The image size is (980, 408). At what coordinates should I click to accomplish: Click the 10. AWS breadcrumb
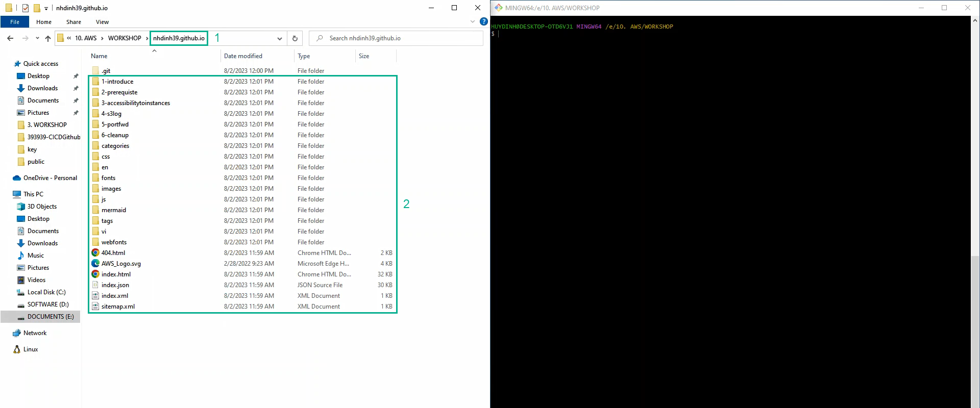[x=86, y=38]
